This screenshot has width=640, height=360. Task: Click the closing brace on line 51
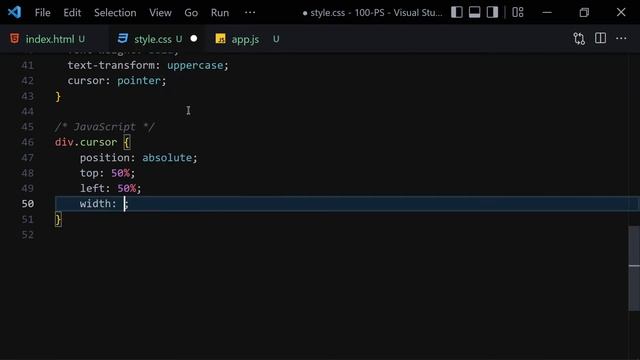pyautogui.click(x=58, y=220)
